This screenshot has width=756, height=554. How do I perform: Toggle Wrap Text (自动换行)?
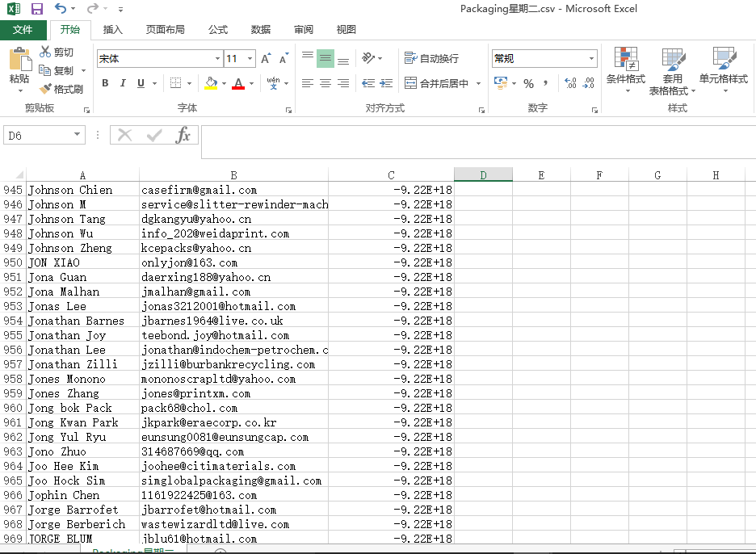click(432, 59)
